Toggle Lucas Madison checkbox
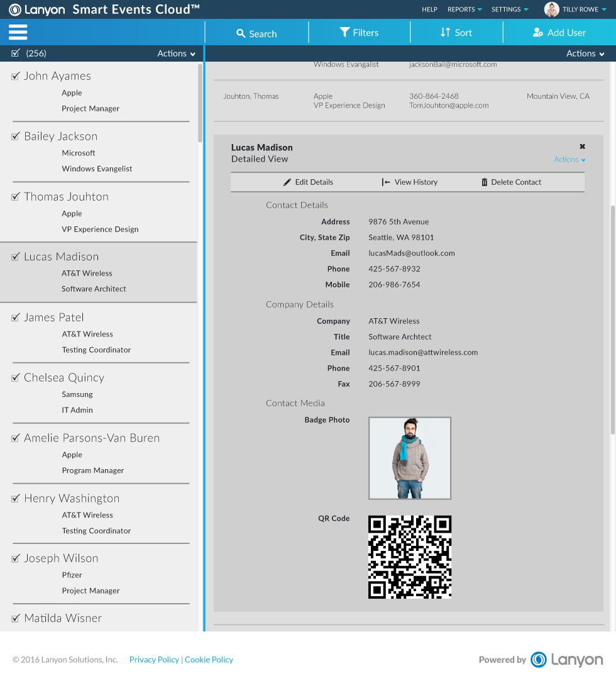 tap(16, 257)
